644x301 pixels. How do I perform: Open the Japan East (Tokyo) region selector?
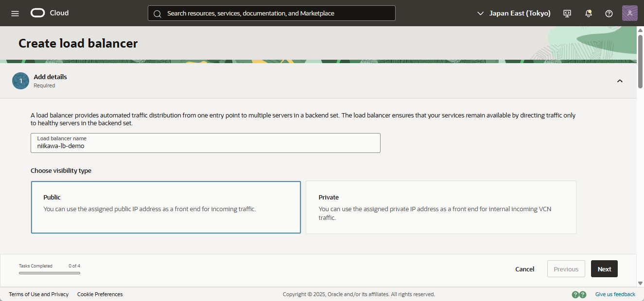[x=514, y=13]
